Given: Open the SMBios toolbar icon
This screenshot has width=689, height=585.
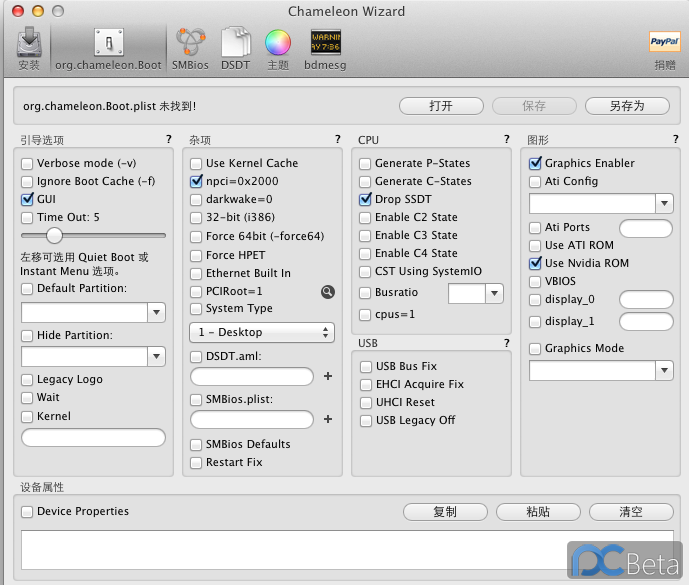Looking at the screenshot, I should [x=190, y=43].
